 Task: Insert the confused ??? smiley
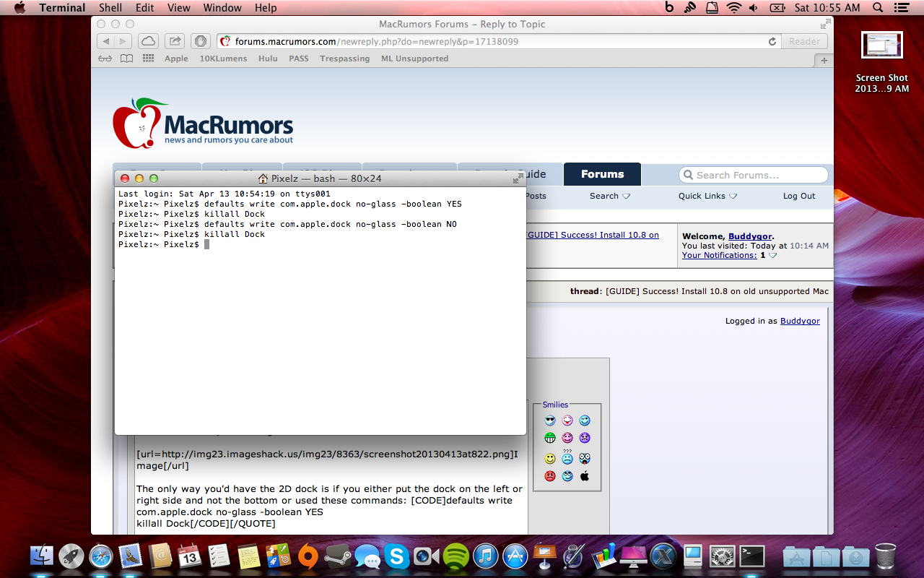click(567, 457)
